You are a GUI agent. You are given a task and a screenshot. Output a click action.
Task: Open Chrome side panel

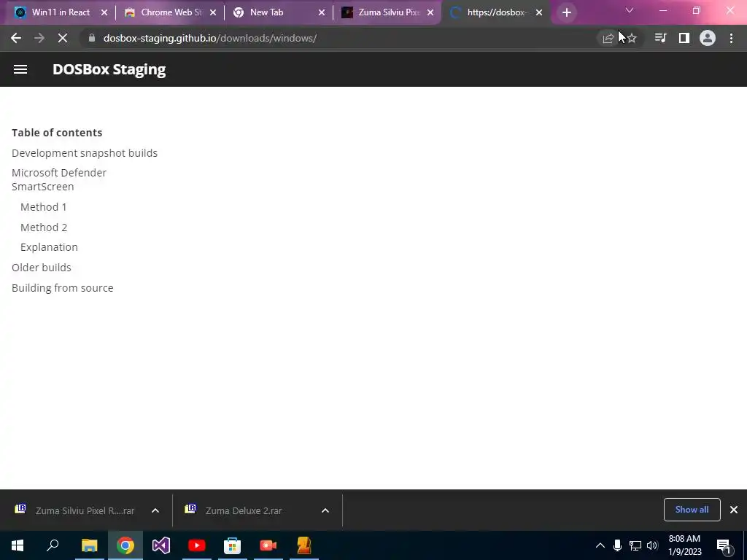coord(684,38)
